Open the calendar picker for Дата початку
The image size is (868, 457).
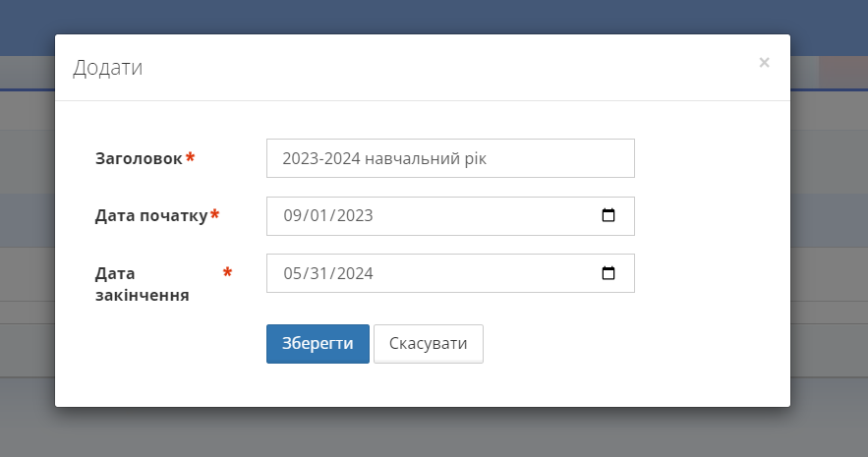point(608,216)
